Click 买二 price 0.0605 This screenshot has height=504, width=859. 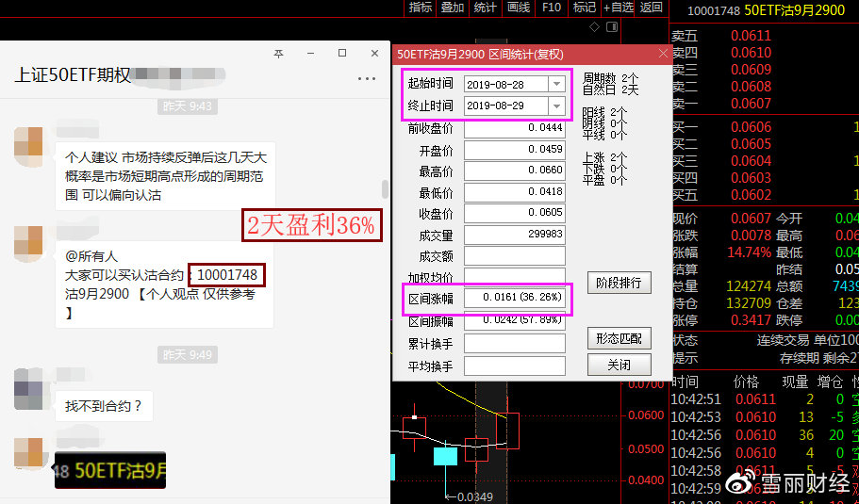[751, 144]
